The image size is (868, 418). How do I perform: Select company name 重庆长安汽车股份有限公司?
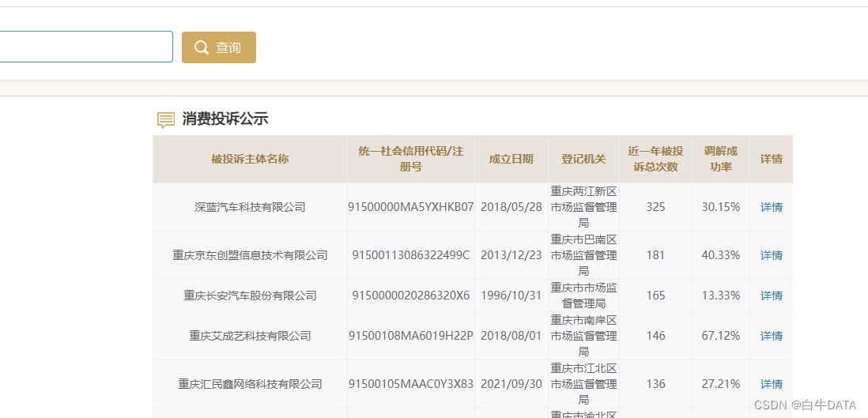[x=251, y=296]
